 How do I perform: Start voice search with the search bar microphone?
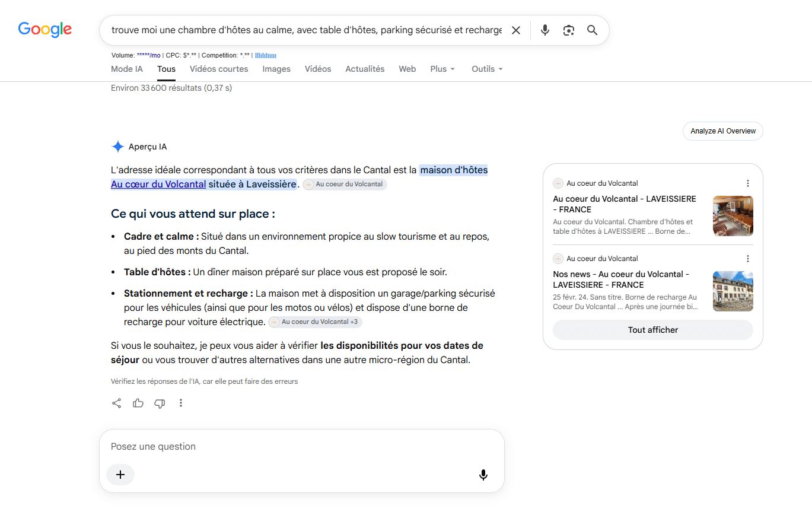[545, 30]
